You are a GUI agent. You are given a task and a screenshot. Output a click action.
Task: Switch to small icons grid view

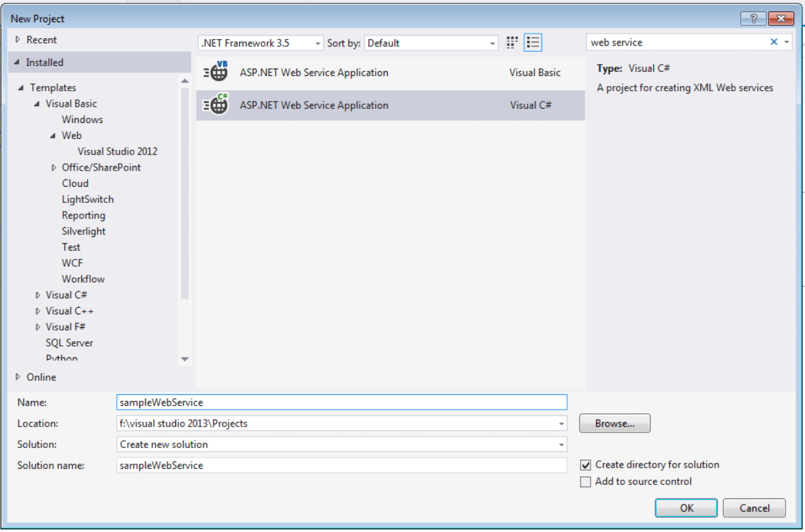(512, 42)
